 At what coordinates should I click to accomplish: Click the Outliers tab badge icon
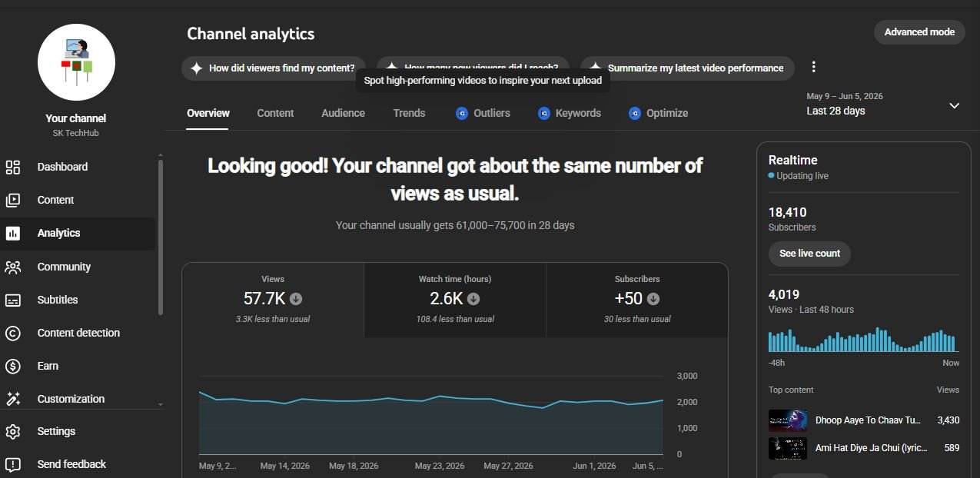pyautogui.click(x=462, y=113)
